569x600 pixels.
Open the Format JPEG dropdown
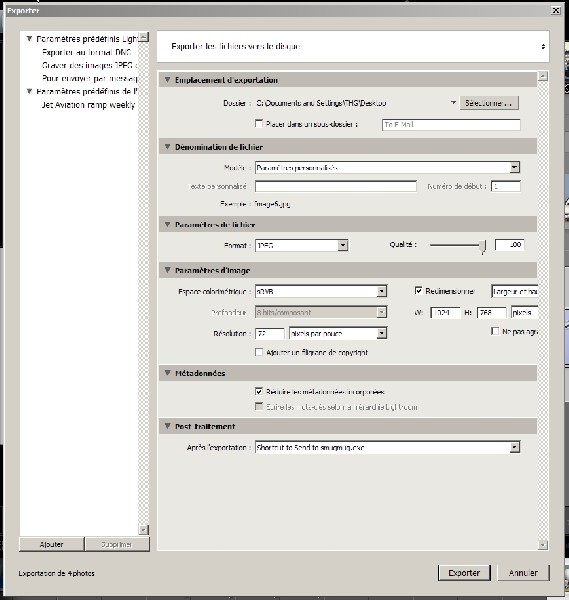pyautogui.click(x=343, y=245)
